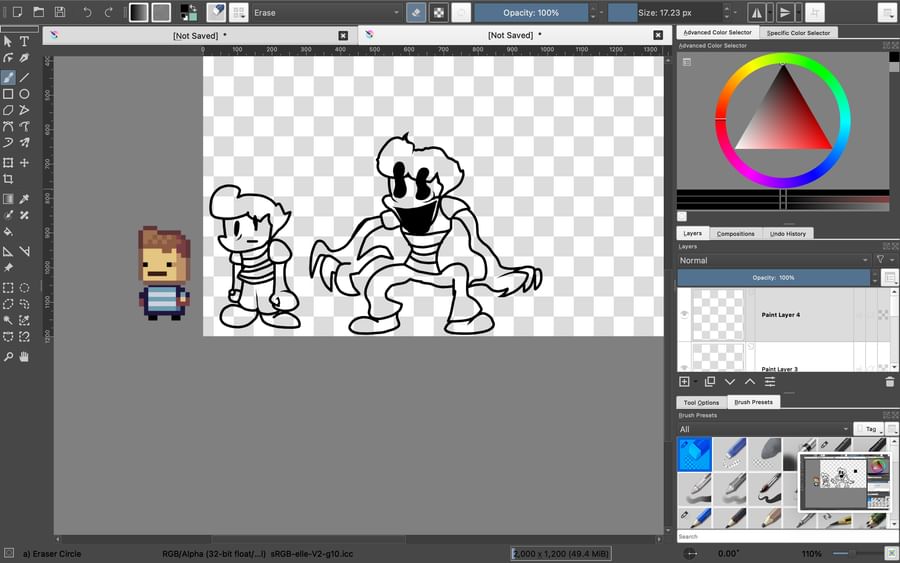
Task: Open the Specific Color Selector tab
Action: click(798, 33)
